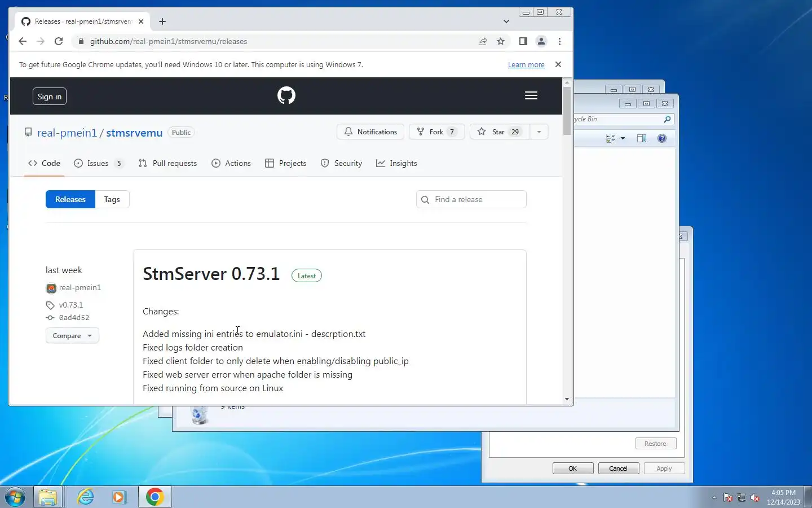This screenshot has height=508, width=812.
Task: Click the Restore button in the dialog
Action: pos(656,444)
